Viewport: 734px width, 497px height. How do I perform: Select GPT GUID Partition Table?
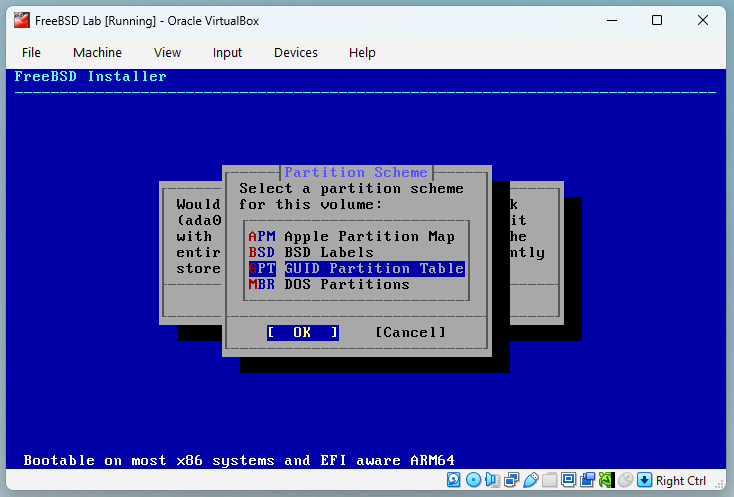pyautogui.click(x=356, y=268)
